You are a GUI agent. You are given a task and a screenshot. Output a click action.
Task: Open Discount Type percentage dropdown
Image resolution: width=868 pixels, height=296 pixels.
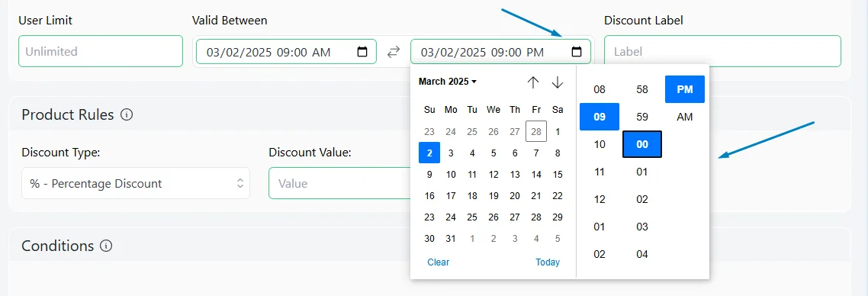(x=136, y=183)
